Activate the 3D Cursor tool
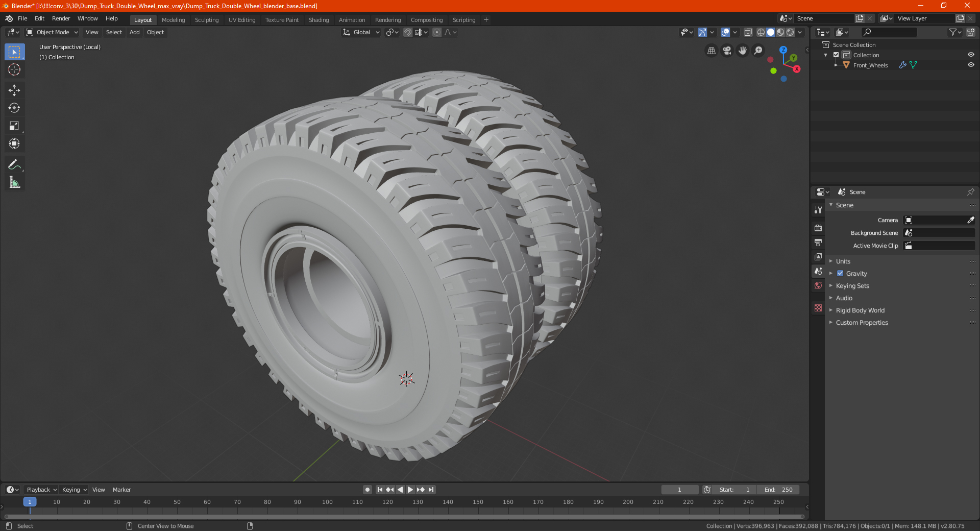 point(14,70)
